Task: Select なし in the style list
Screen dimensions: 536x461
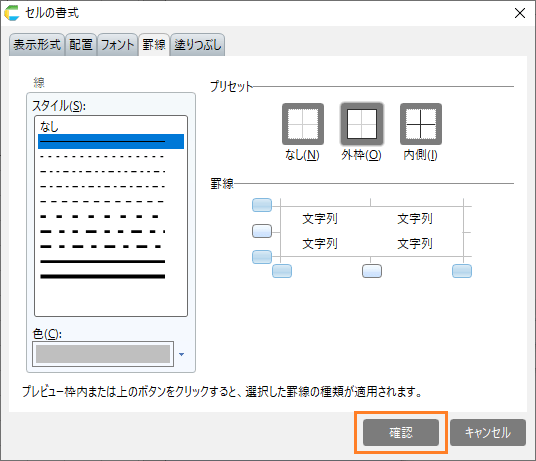Action: click(x=111, y=126)
